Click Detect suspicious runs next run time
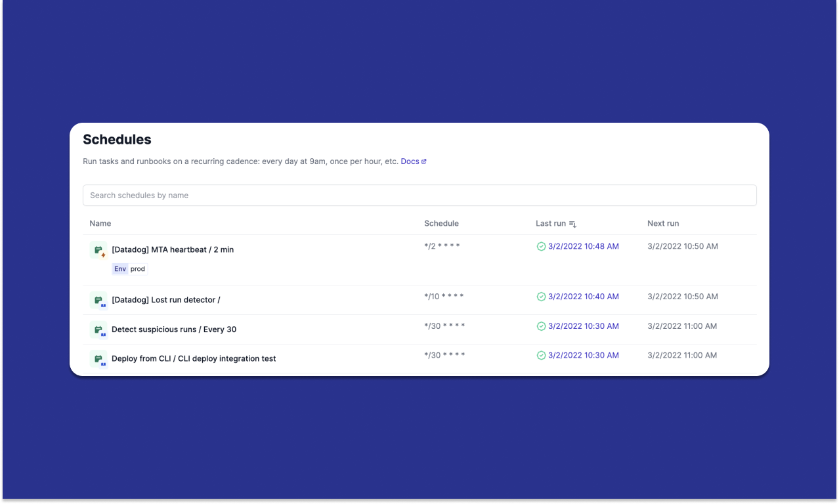This screenshot has width=839, height=504. (x=682, y=326)
